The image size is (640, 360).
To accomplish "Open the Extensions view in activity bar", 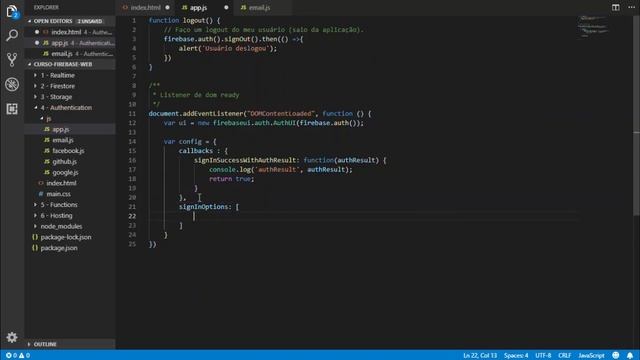I will [12, 109].
